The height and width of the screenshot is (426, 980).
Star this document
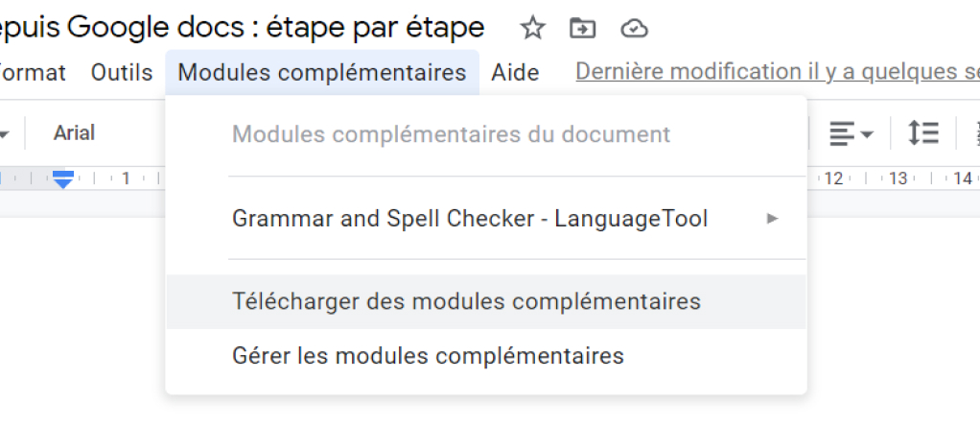tap(532, 28)
